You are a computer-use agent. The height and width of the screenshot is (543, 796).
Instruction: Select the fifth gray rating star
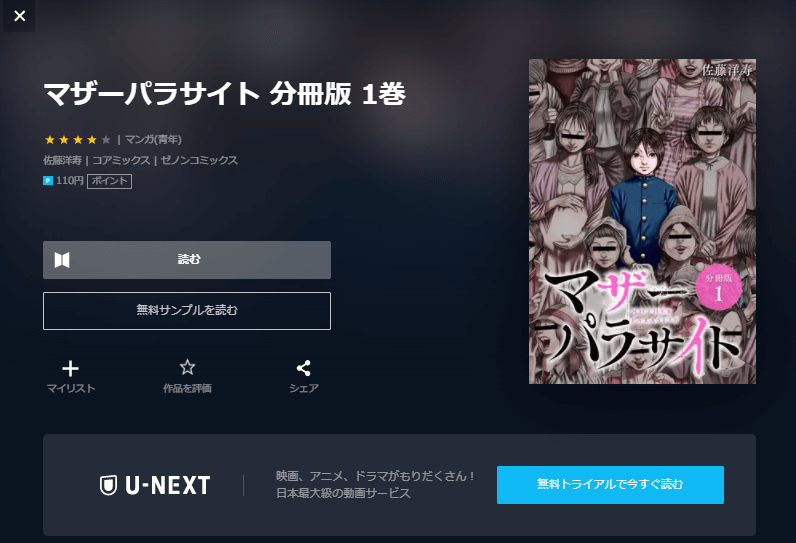pos(106,140)
